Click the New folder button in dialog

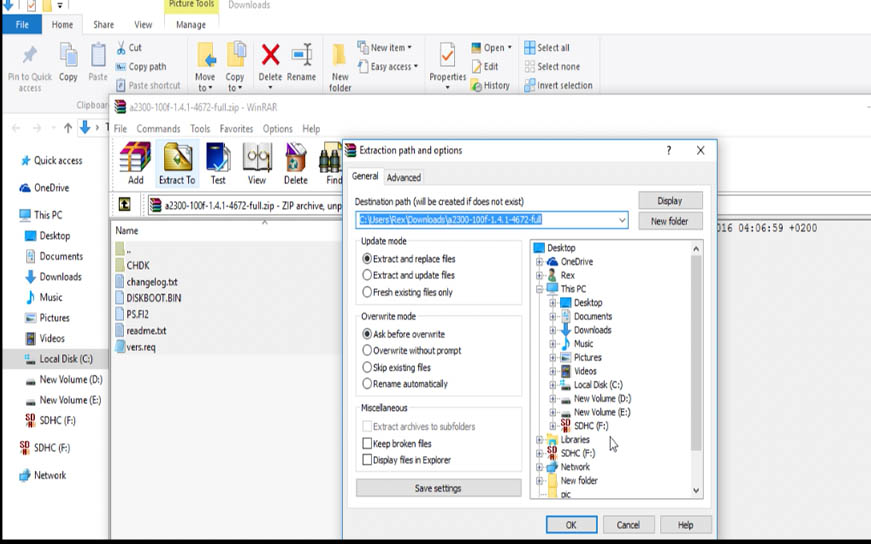click(x=670, y=221)
